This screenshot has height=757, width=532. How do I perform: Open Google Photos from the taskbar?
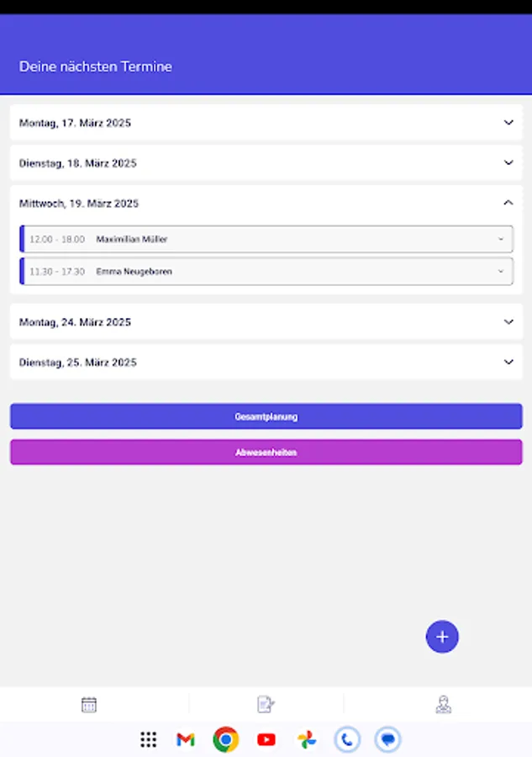306,740
